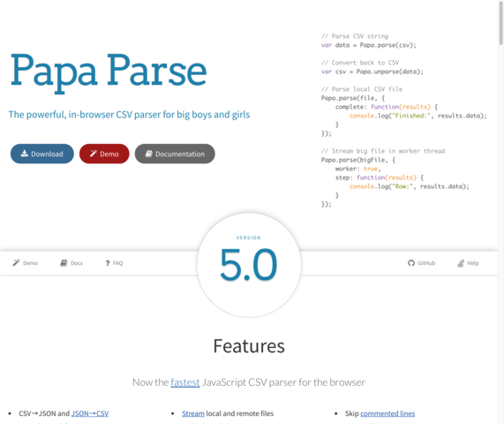
Task: Click comment '// Parse local CSV file'
Action: point(362,89)
